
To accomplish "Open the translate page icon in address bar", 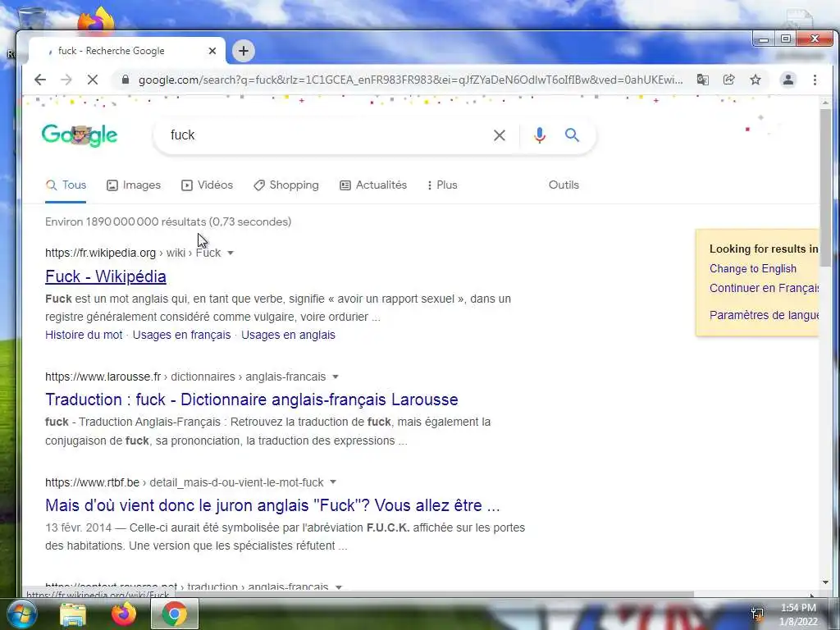I will (702, 80).
